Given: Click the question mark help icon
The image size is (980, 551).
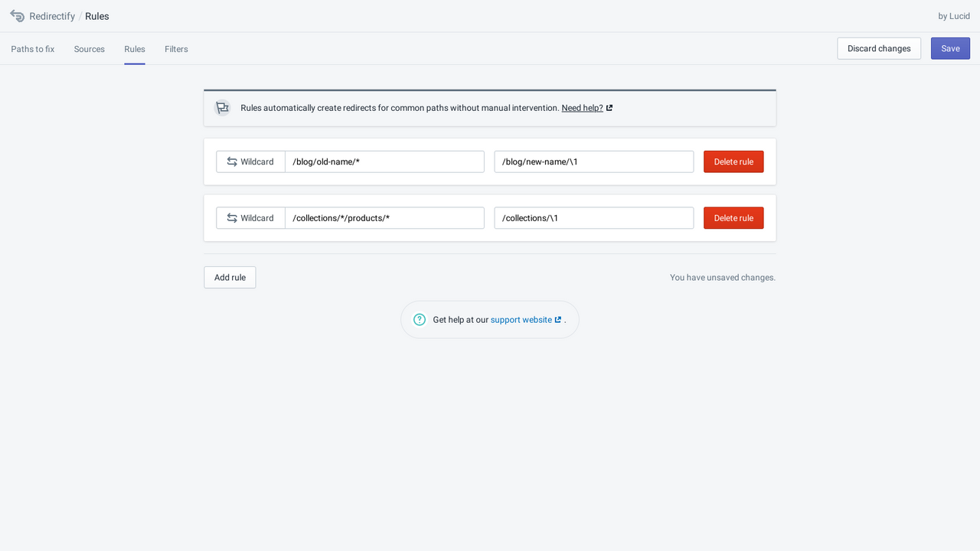Looking at the screenshot, I should pyautogui.click(x=419, y=319).
